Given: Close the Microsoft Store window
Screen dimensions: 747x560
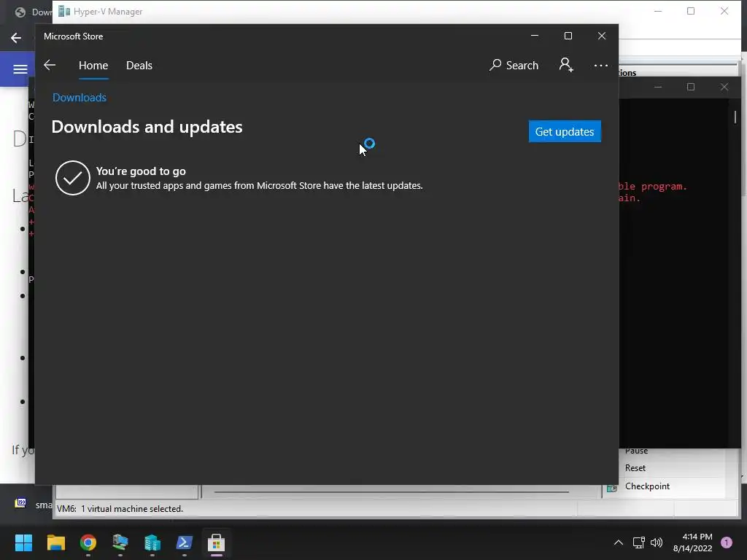Looking at the screenshot, I should tap(602, 36).
